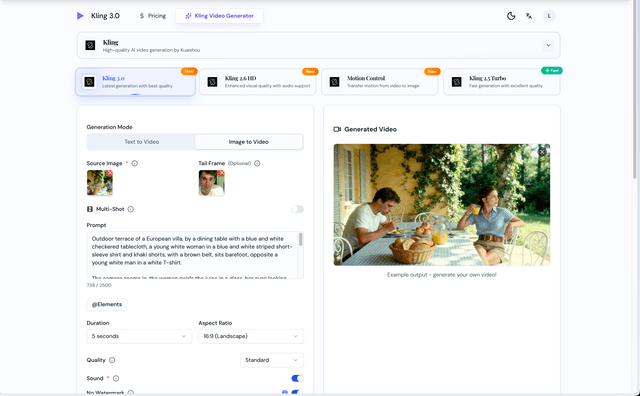This screenshot has width=640, height=396.
Task: Select the Kling 3.0 model tab
Action: [136, 82]
